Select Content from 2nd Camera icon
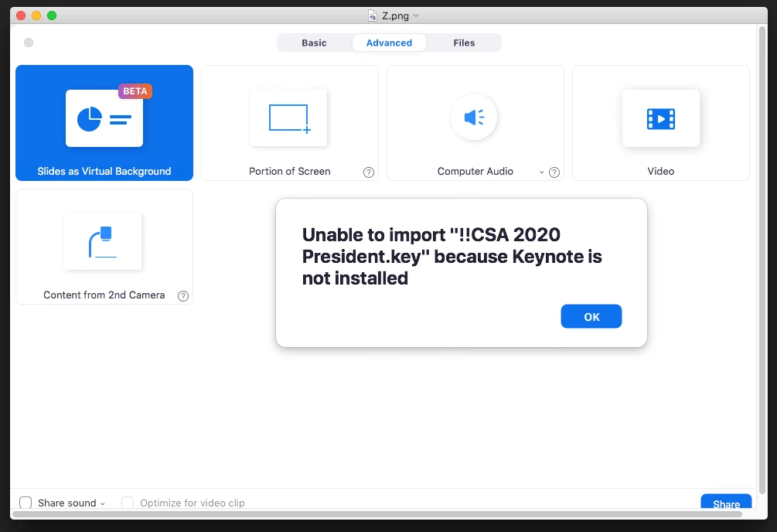The height and width of the screenshot is (532, 777). pos(103,241)
